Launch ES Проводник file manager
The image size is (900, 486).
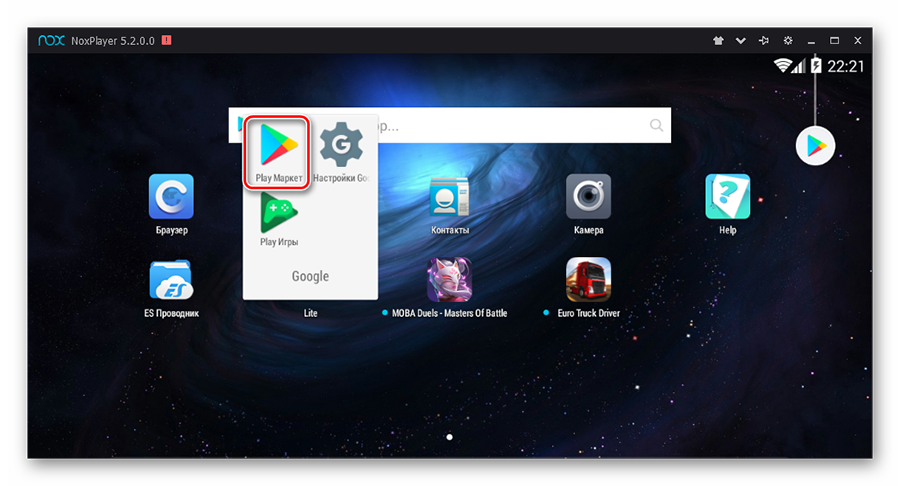click(171, 280)
